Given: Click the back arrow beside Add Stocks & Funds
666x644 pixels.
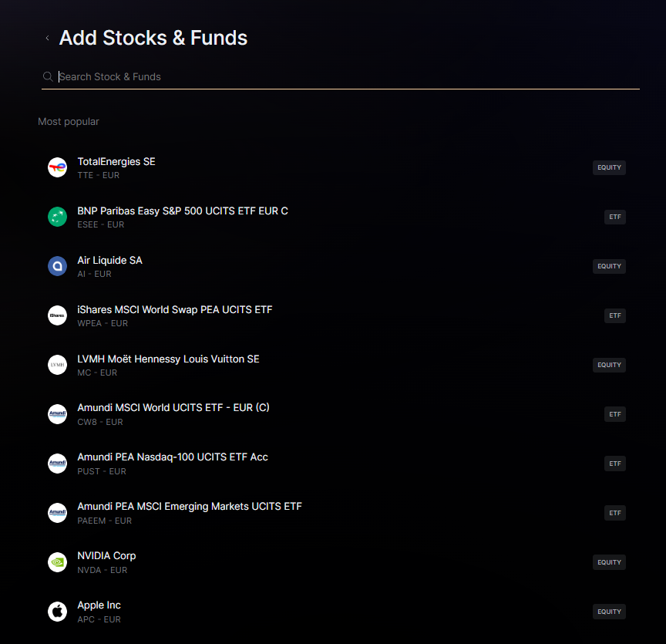Looking at the screenshot, I should 47,38.
